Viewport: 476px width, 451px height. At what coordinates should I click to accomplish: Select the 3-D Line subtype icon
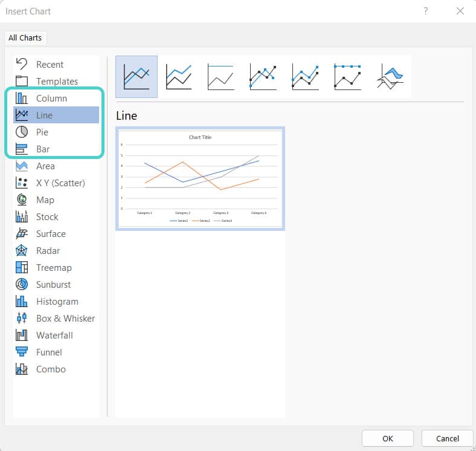tap(390, 77)
